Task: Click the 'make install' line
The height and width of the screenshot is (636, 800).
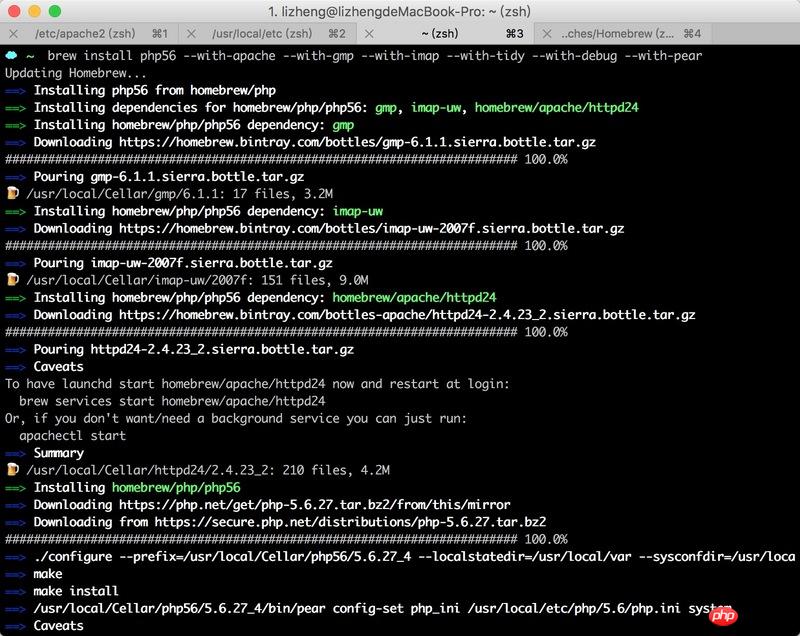Action: coord(76,591)
